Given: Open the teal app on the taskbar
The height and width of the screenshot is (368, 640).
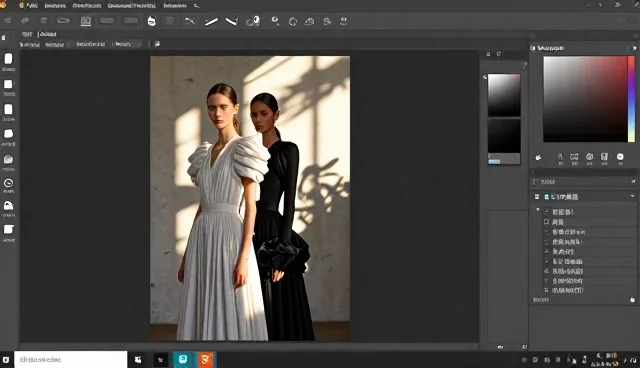Looking at the screenshot, I should tap(183, 359).
